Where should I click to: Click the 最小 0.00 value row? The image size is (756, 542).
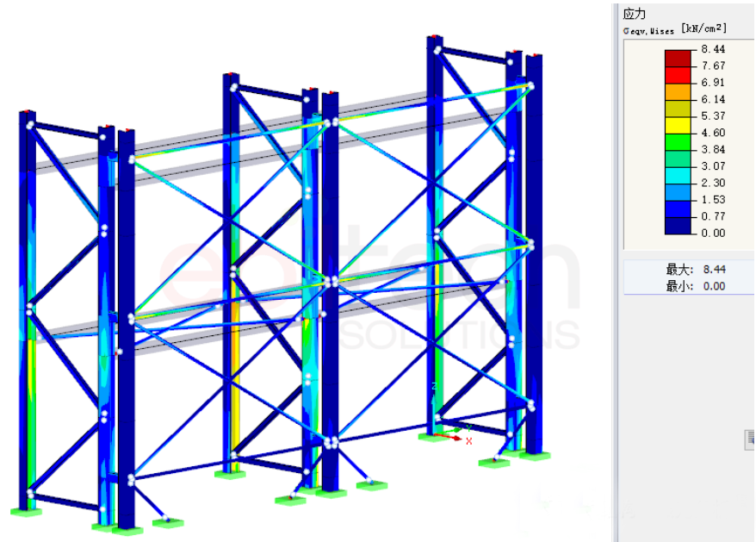click(688, 286)
